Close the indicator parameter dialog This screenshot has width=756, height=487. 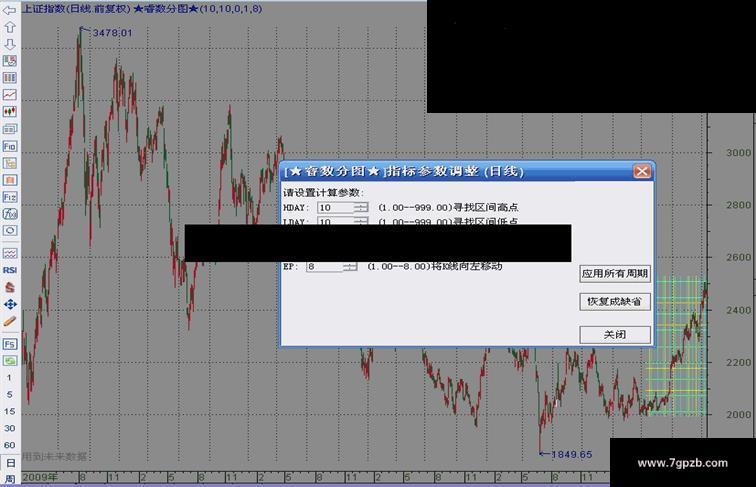[642, 171]
